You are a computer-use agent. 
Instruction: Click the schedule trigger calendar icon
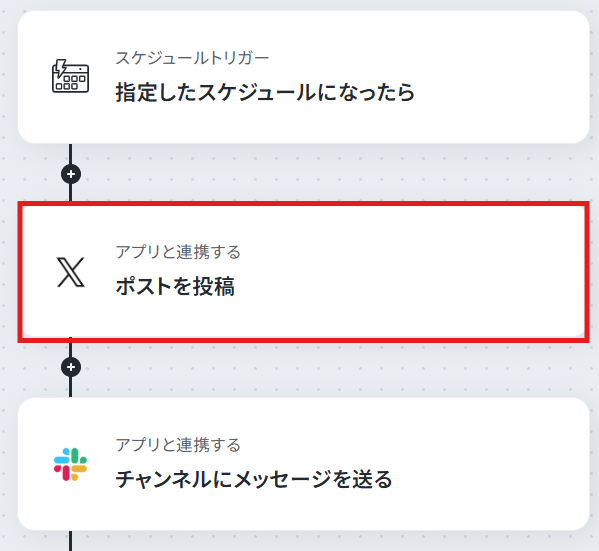(x=70, y=76)
